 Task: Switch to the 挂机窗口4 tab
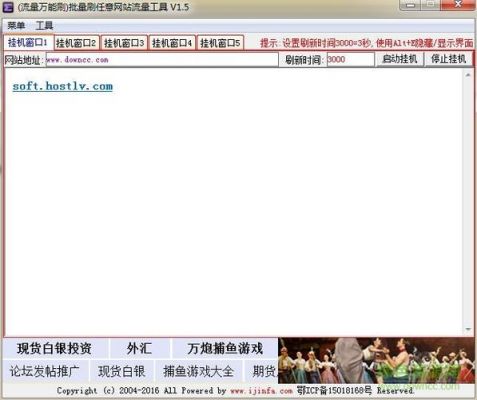[x=172, y=43]
